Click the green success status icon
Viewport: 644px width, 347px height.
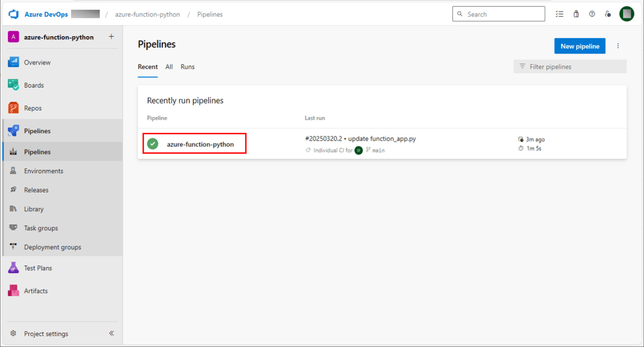point(153,144)
